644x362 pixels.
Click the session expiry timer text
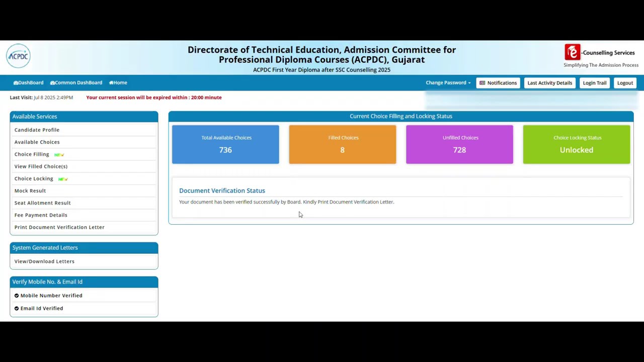point(154,98)
